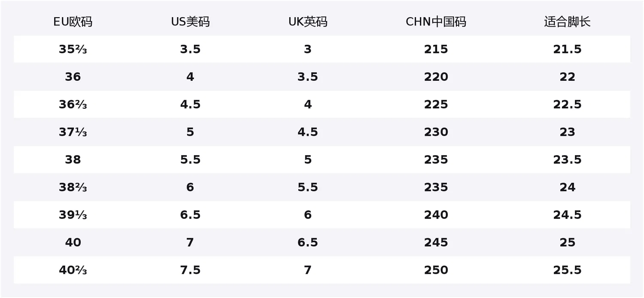
Task: Select foot length 24.5 cell
Action: click(x=567, y=215)
